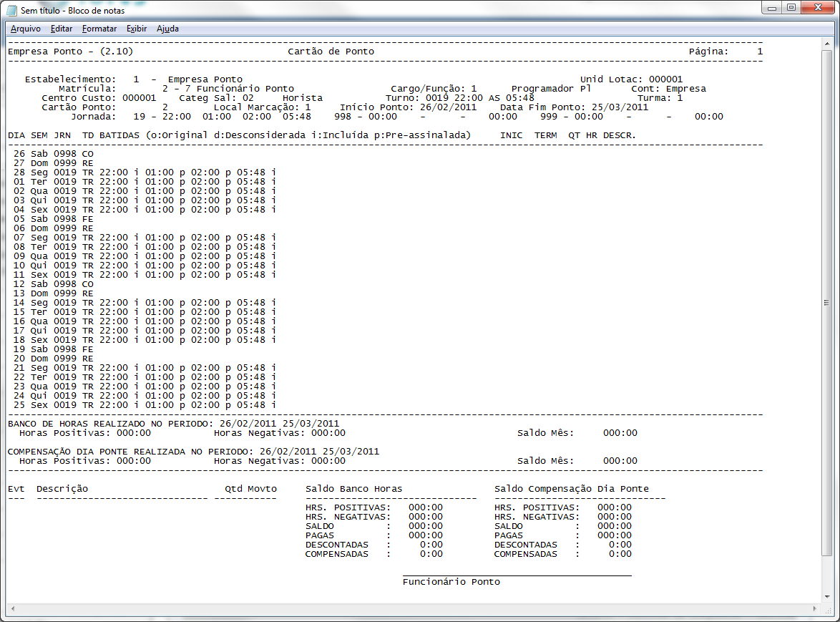Open the Exibir menu

[x=136, y=29]
